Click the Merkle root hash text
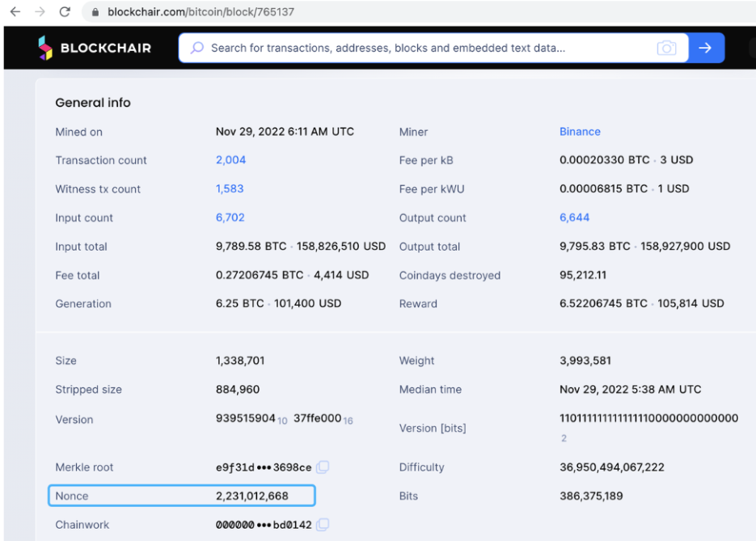The image size is (756, 541). pyautogui.click(x=263, y=467)
